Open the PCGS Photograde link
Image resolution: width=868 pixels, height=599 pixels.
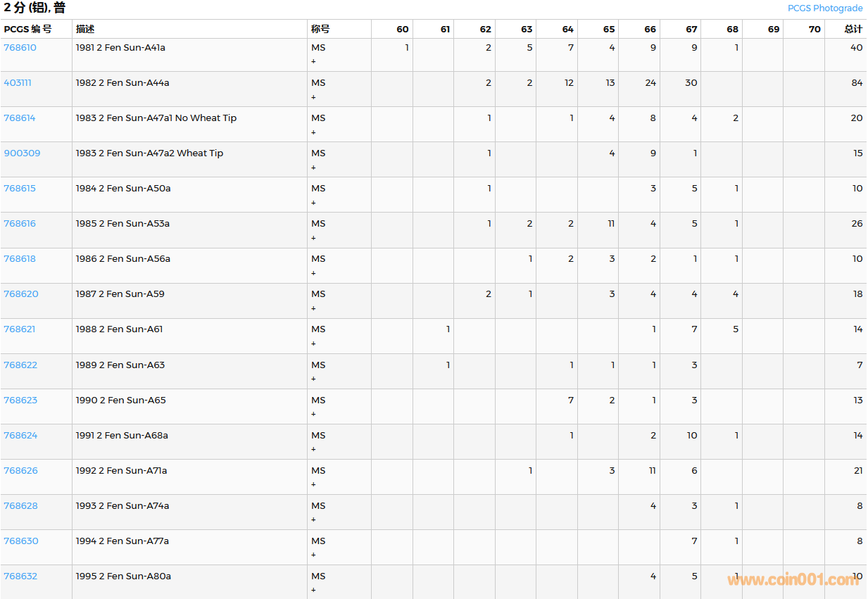coord(824,8)
